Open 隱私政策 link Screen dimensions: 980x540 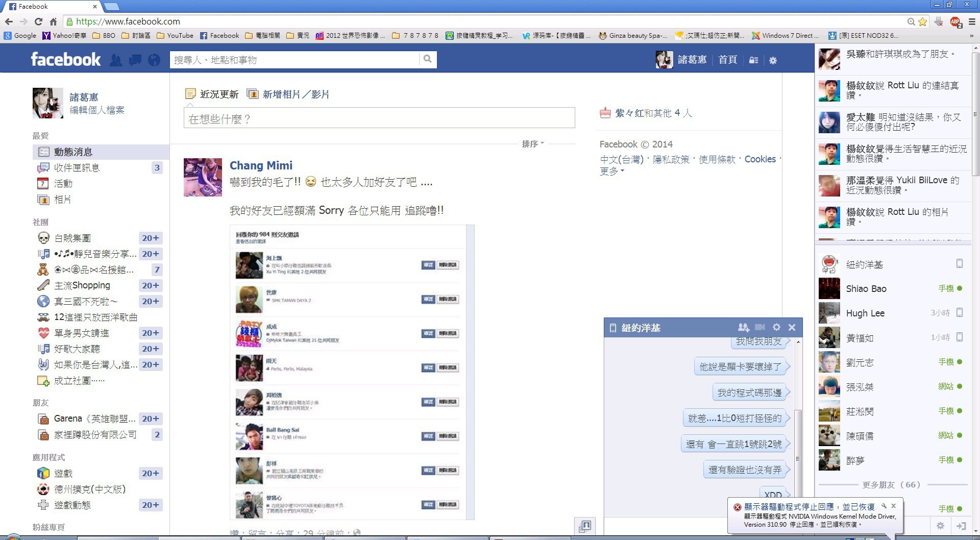(x=671, y=159)
